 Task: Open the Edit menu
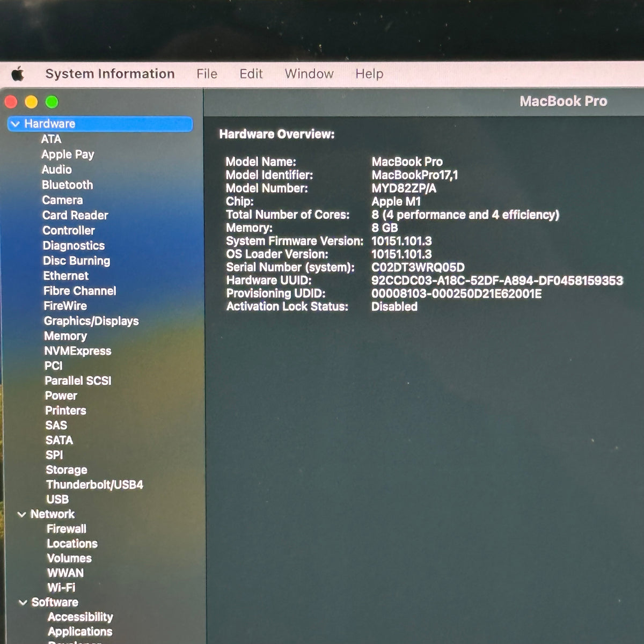pyautogui.click(x=251, y=74)
